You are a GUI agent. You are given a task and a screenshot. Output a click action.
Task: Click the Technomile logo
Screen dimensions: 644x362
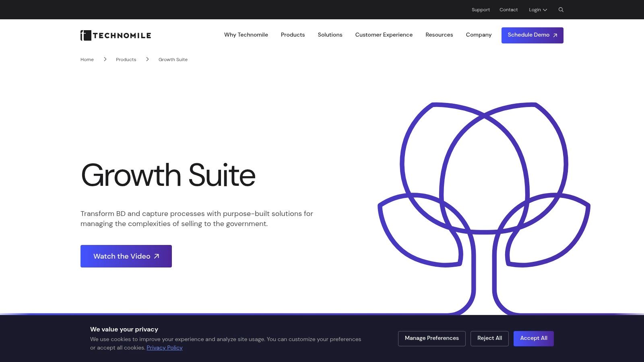116,35
